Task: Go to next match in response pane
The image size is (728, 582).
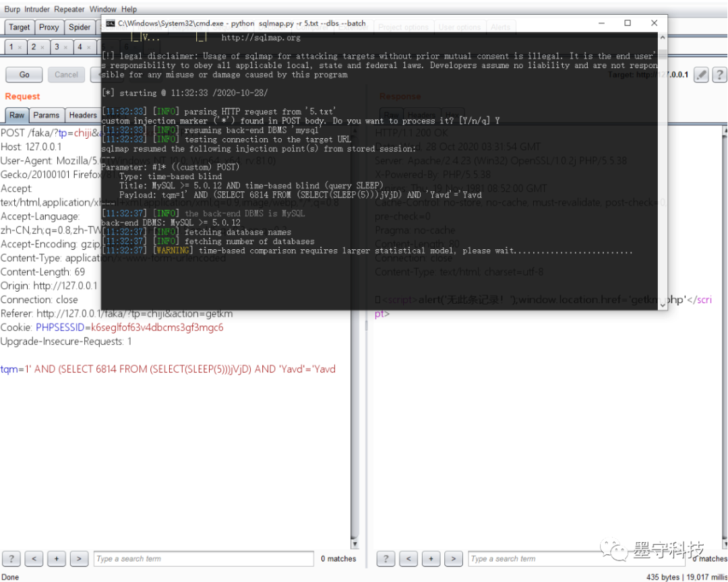Action: tap(454, 558)
